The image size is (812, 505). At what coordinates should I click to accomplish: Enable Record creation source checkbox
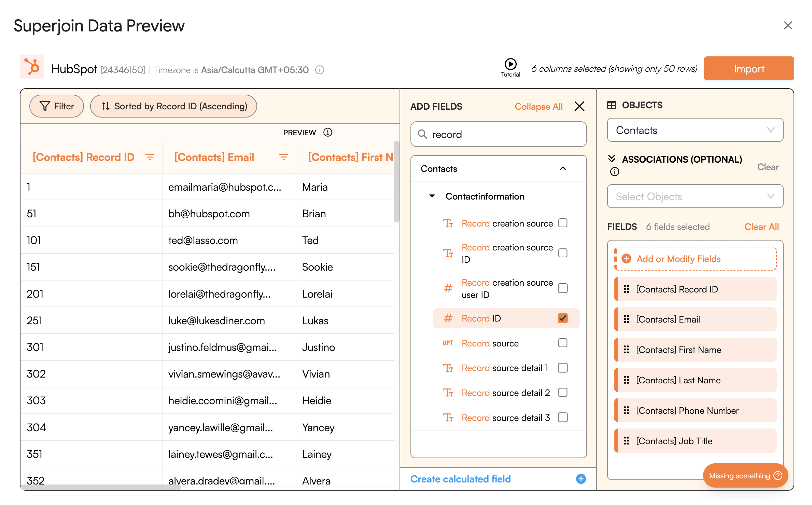[x=562, y=223]
